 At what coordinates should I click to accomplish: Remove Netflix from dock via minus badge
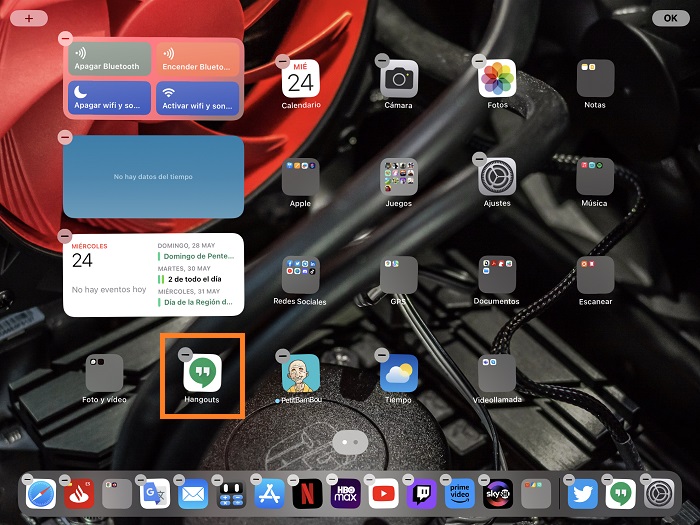point(293,480)
